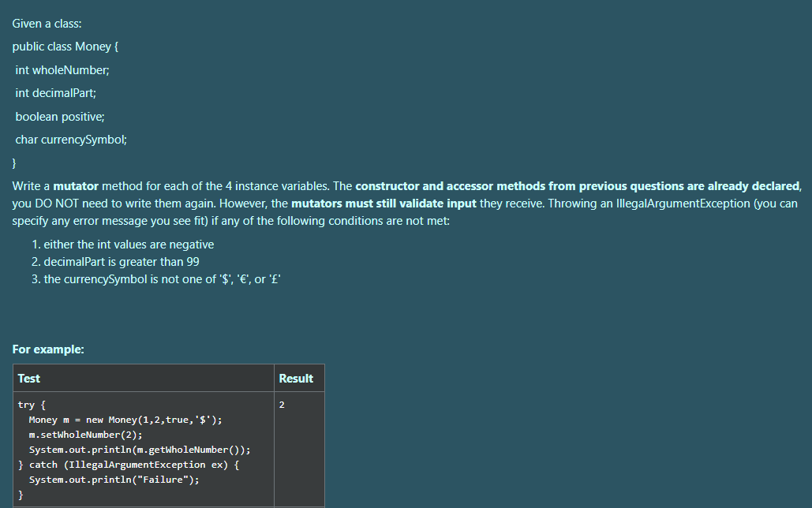Click the "System.out.println(m.getWholeNumber());" code line
Viewport: 812px width, 508px height.
click(x=140, y=450)
